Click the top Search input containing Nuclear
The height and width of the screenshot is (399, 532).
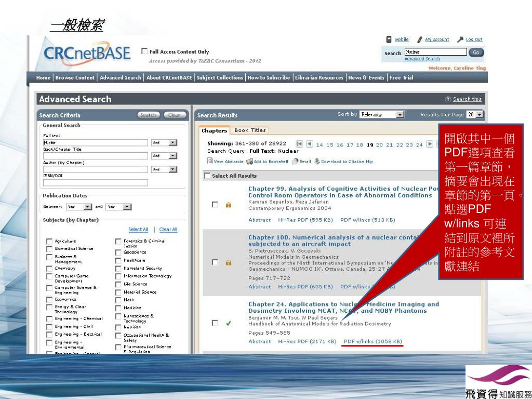[x=436, y=51]
